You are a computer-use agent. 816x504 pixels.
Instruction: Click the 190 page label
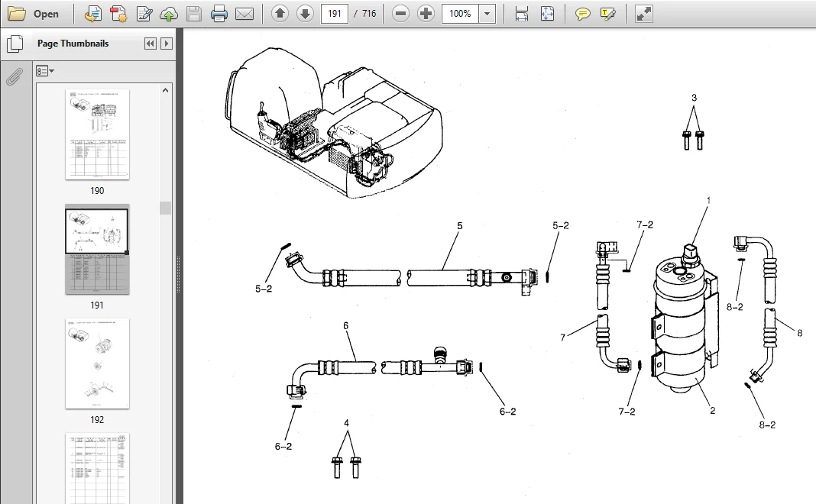pyautogui.click(x=97, y=191)
